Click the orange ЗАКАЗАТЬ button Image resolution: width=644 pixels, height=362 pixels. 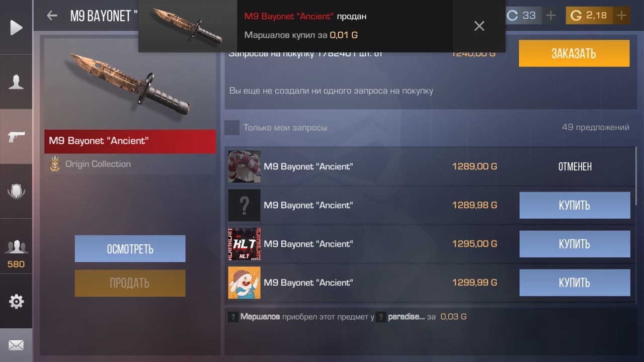click(574, 53)
